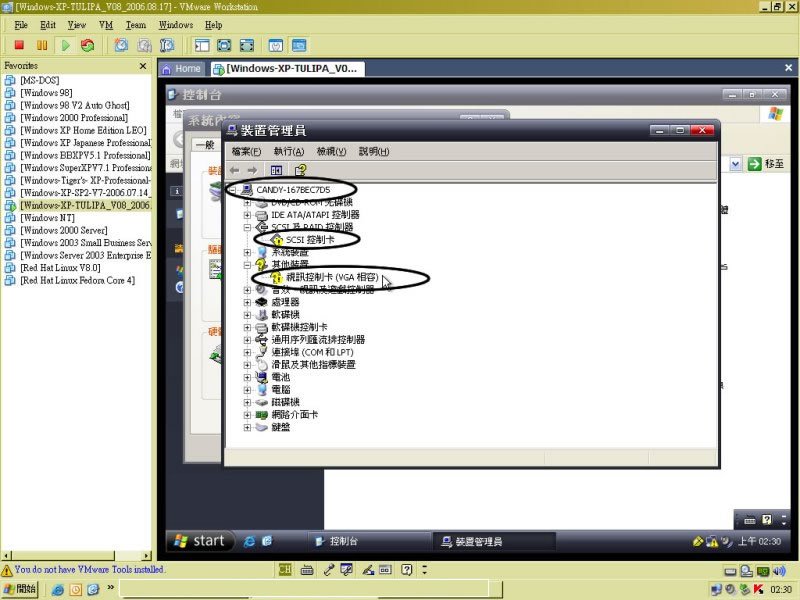800x600 pixels.
Task: Show the VM console view
Action: [299, 45]
